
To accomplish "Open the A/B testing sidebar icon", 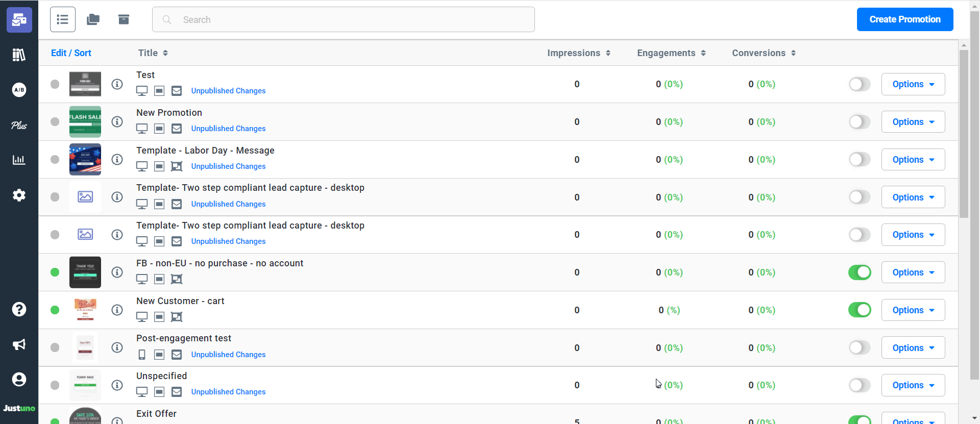I will [19, 90].
